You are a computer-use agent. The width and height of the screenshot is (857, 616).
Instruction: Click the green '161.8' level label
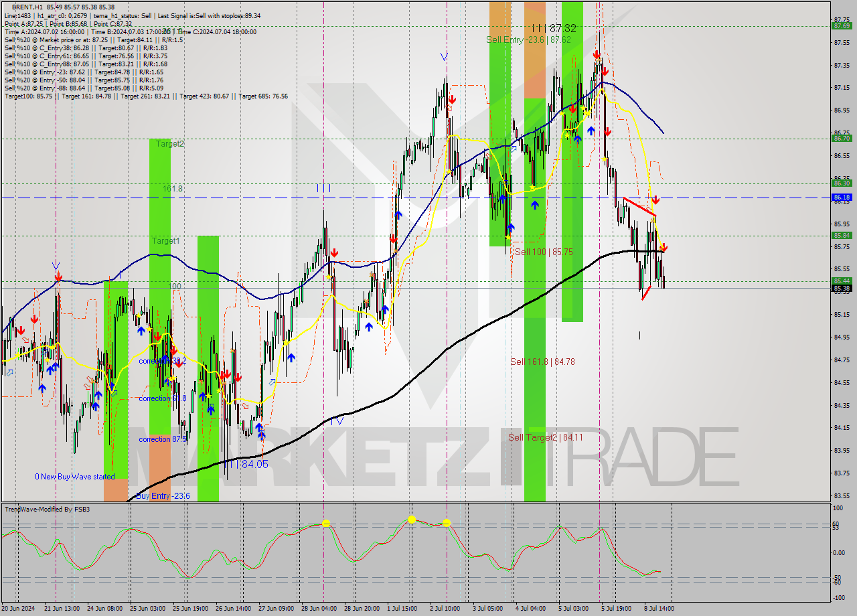[x=173, y=189]
